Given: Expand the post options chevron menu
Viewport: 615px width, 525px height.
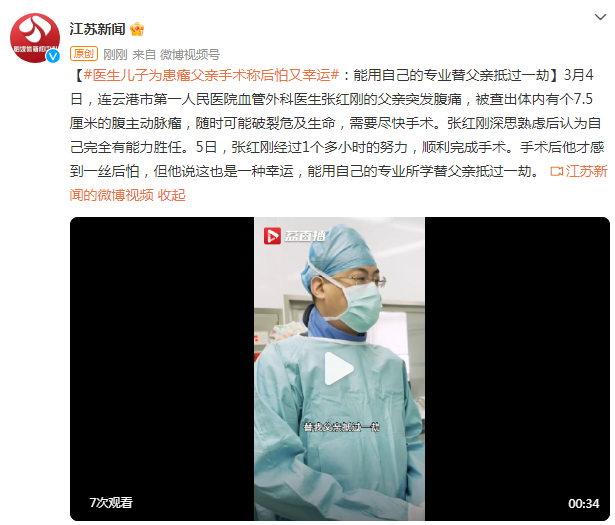Looking at the screenshot, I should click(x=600, y=17).
